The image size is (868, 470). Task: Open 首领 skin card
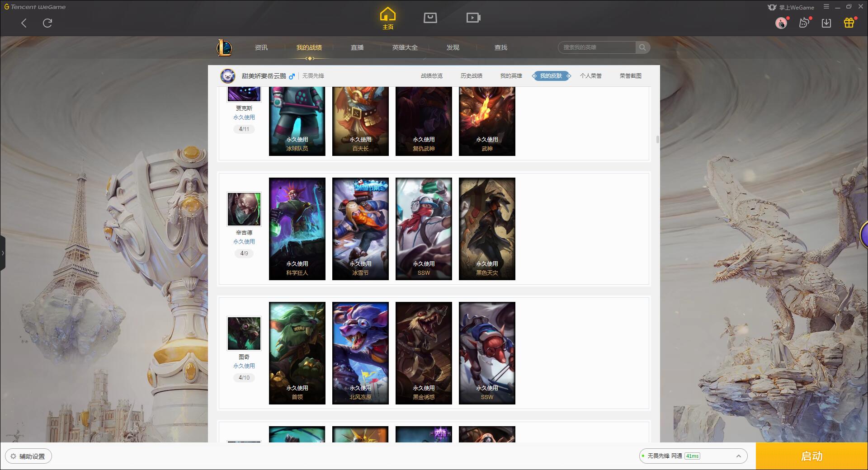point(297,353)
